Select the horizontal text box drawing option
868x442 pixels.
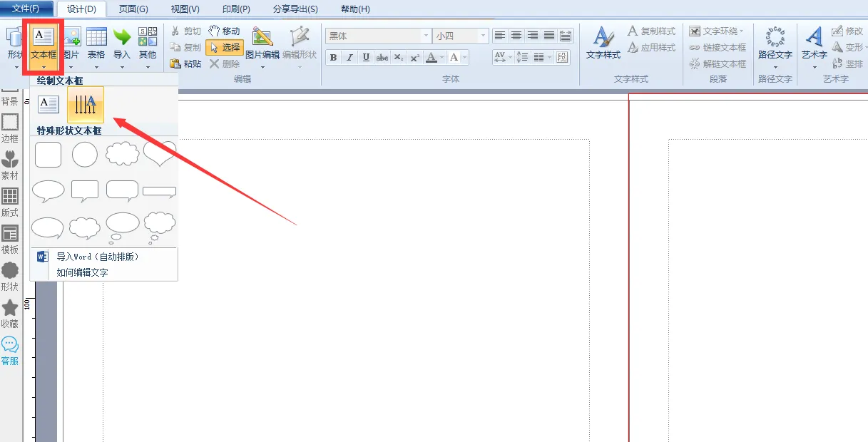48,105
